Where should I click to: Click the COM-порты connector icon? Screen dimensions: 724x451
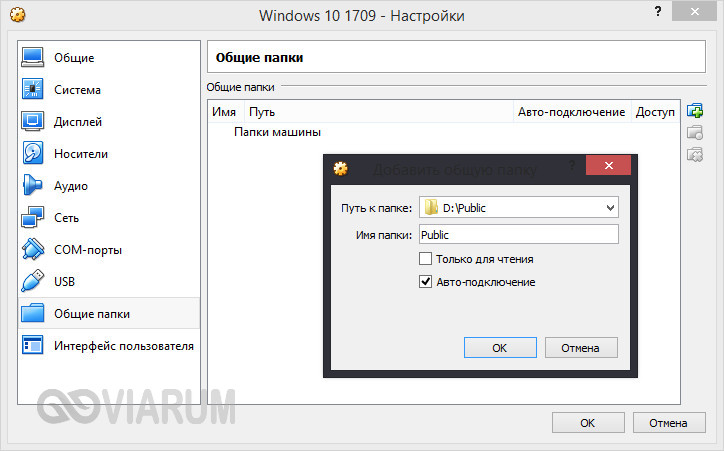coord(33,249)
